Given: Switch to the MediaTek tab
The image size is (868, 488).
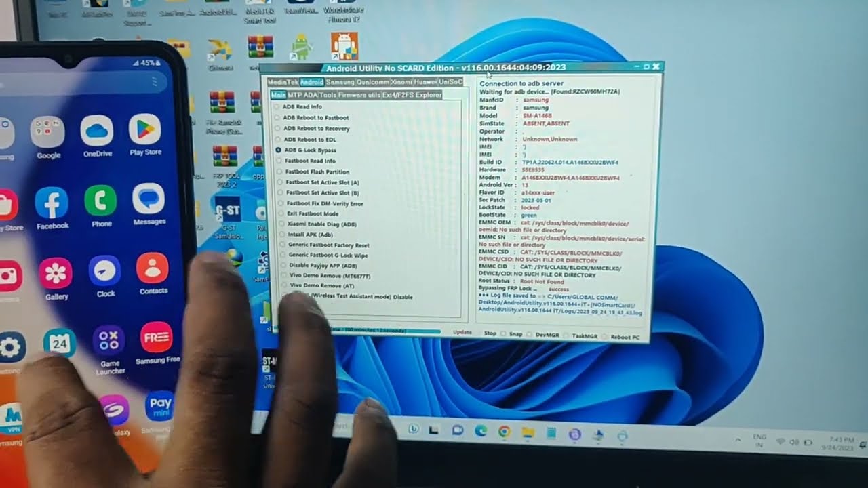Looking at the screenshot, I should (282, 82).
